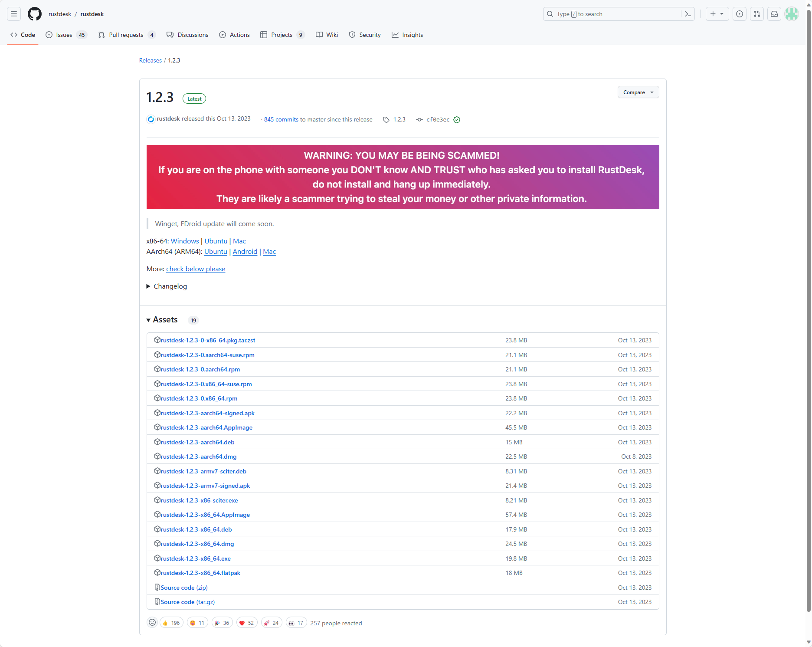Open the Actions tab
Screen dimensions: 812x647
pos(235,35)
